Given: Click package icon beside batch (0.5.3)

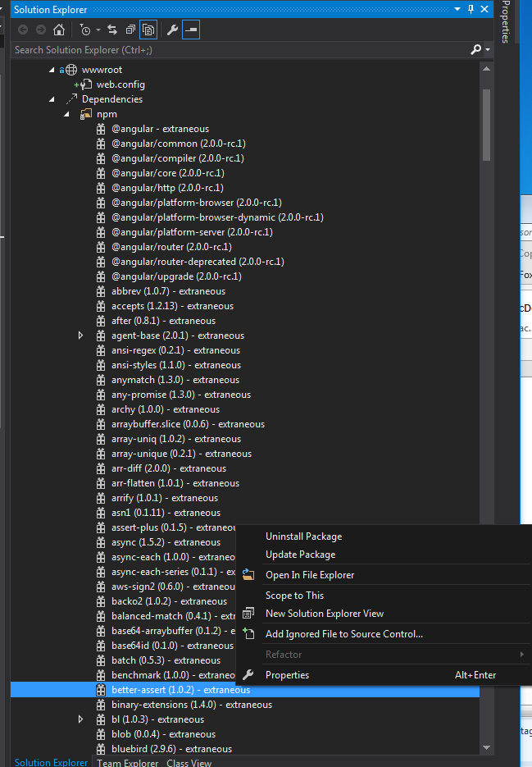Looking at the screenshot, I should (x=101, y=660).
